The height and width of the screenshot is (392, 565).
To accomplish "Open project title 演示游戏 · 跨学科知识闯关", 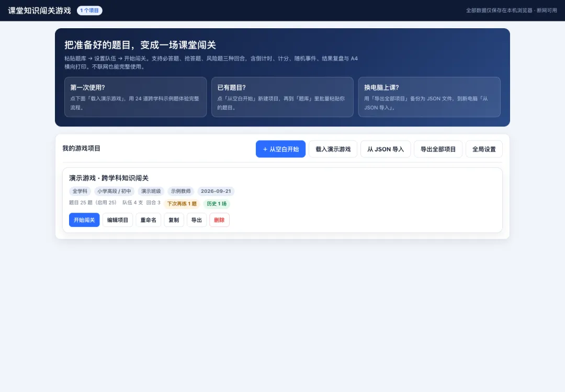I will click(109, 178).
